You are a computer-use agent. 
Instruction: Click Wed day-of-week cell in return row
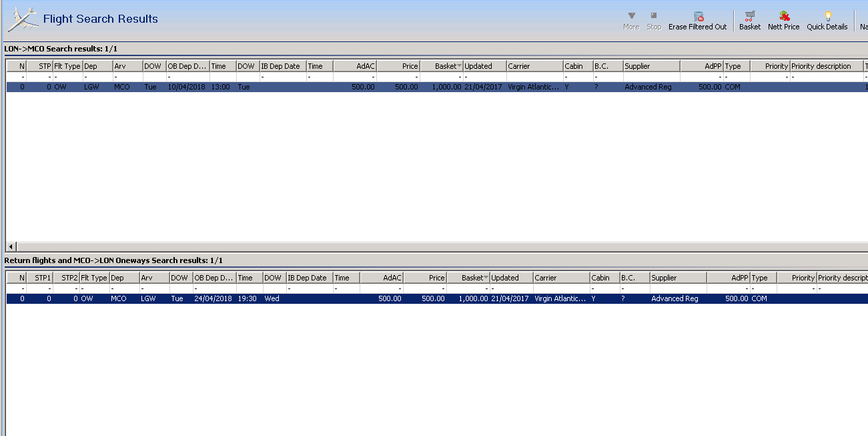point(274,298)
